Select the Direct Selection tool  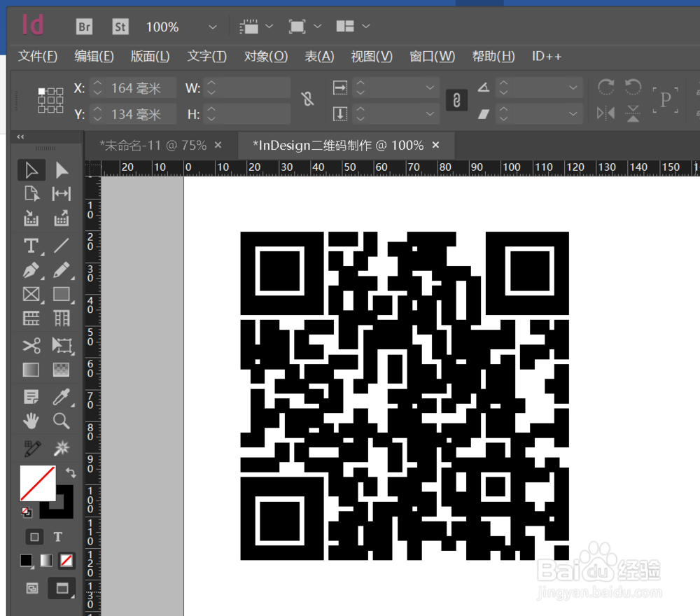[x=62, y=170]
